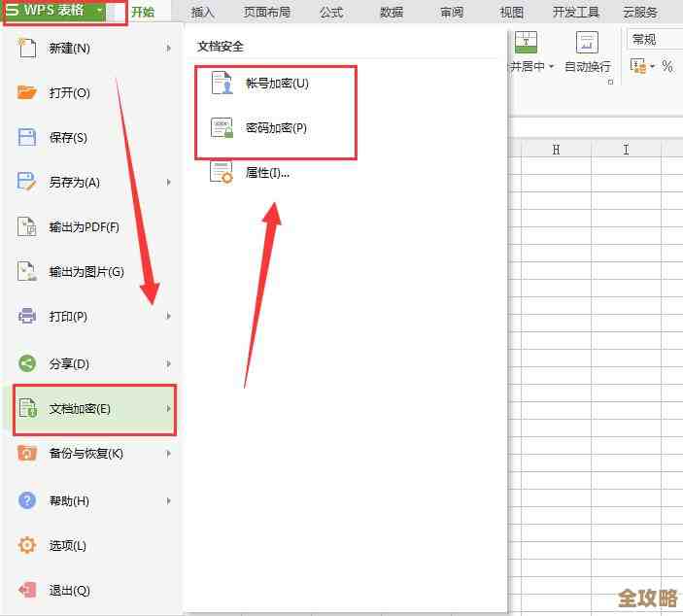This screenshot has width=683, height=616.
Task: Click the Save floppy disk icon
Action: [27, 137]
